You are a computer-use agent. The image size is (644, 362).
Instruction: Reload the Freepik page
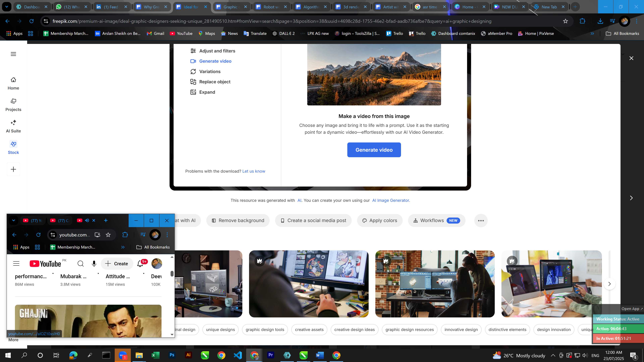tap(32, 21)
